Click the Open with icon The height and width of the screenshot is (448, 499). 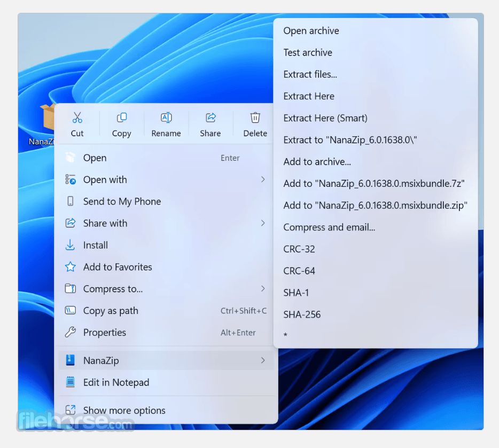point(71,179)
